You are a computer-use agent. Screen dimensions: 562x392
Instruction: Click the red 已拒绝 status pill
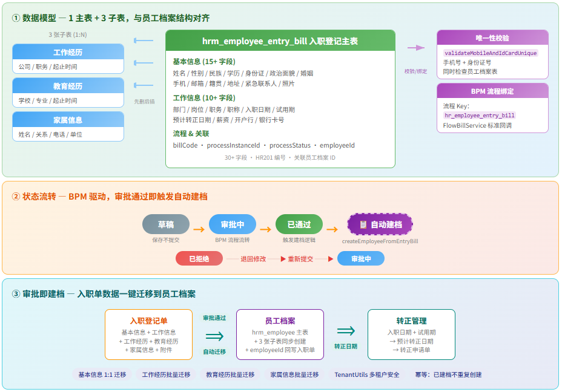pyautogui.click(x=199, y=259)
